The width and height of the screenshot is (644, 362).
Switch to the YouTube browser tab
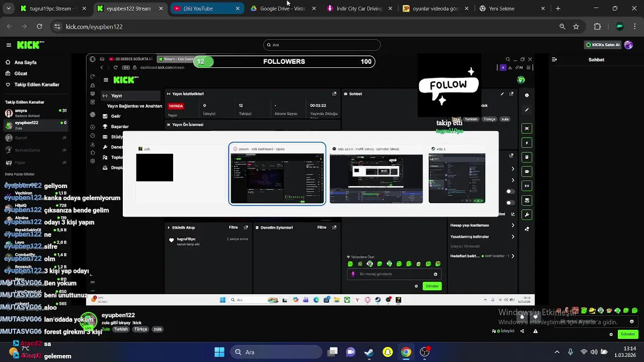pyautogui.click(x=206, y=9)
